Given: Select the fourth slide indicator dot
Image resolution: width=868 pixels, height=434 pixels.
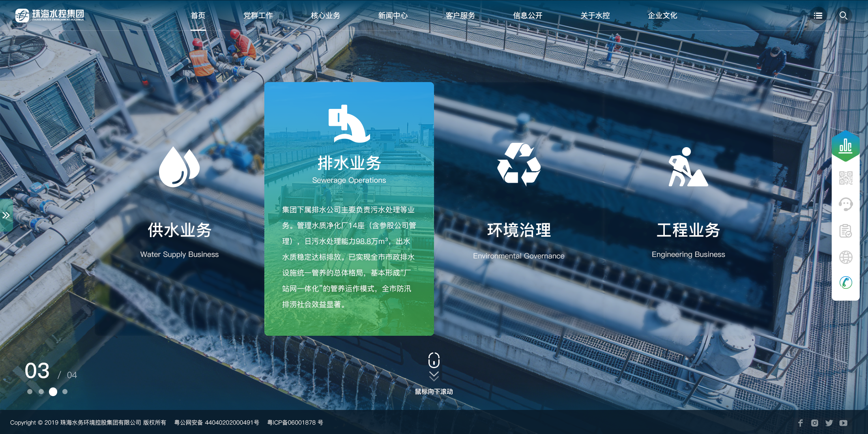Looking at the screenshot, I should [x=65, y=392].
